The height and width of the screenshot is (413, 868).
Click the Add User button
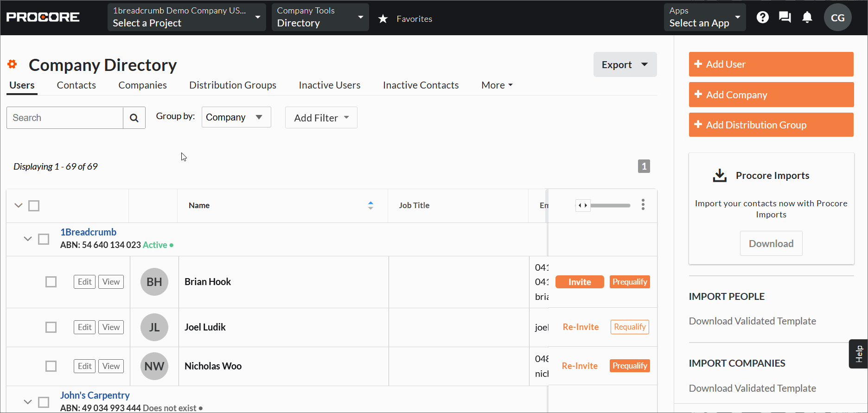point(771,64)
